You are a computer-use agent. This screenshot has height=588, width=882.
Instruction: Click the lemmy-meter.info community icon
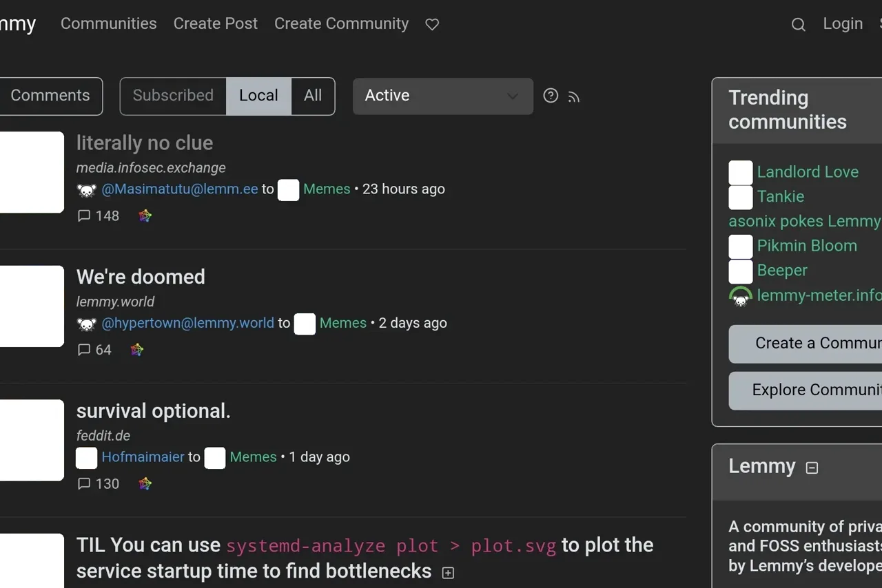741,296
